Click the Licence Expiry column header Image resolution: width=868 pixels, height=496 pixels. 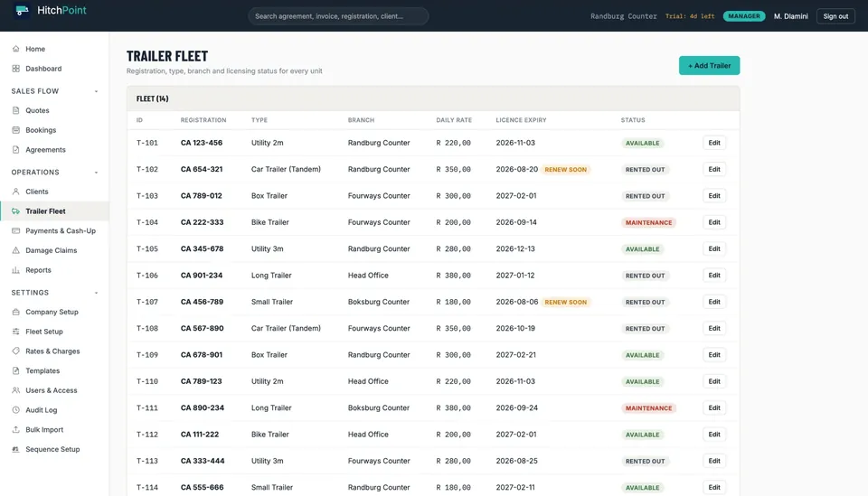tap(521, 120)
